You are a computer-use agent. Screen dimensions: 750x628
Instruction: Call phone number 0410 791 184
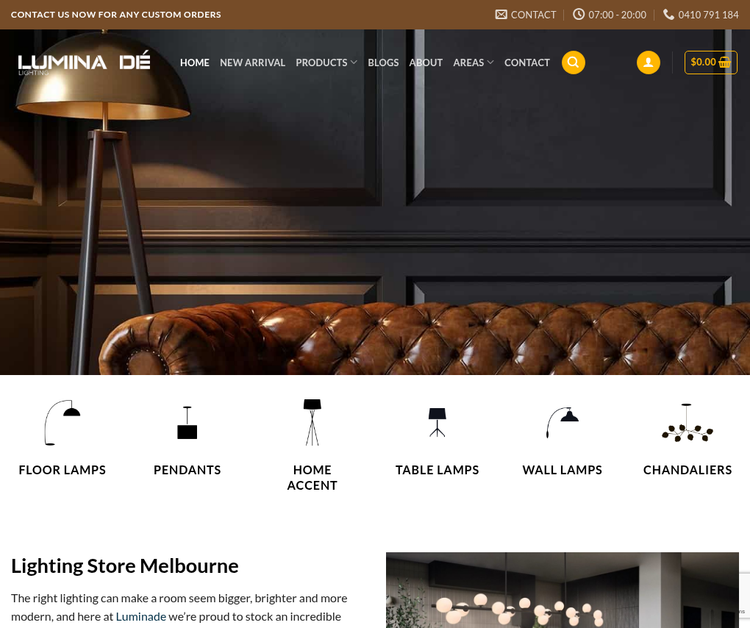(701, 15)
